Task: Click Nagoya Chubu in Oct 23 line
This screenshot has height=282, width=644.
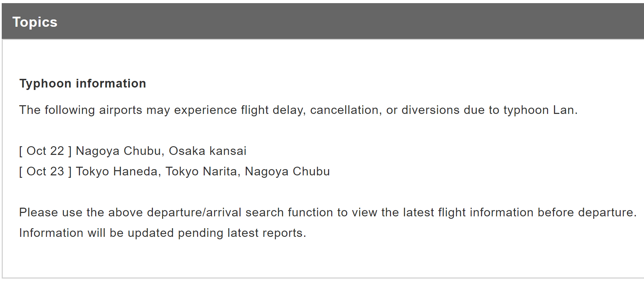Action: tap(287, 172)
